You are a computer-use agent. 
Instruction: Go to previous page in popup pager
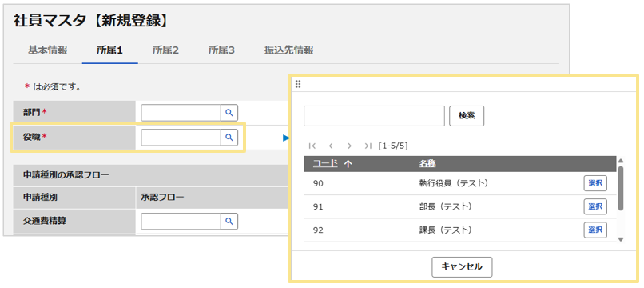331,146
